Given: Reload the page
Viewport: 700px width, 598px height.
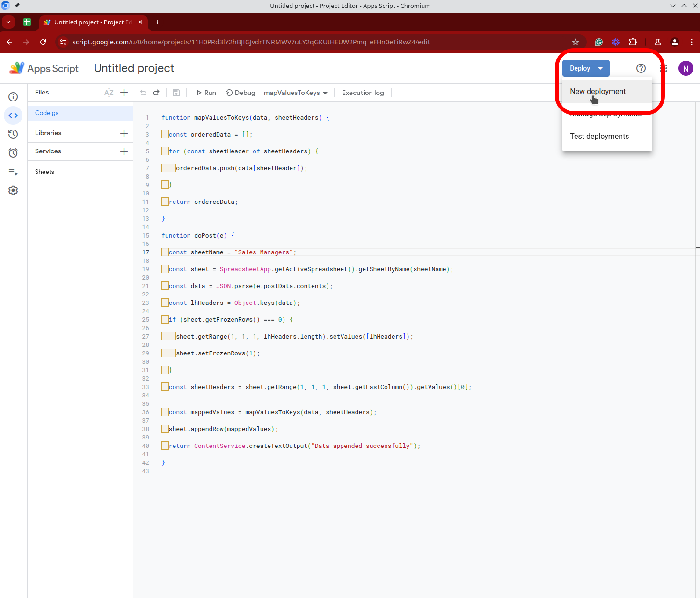Looking at the screenshot, I should click(x=43, y=42).
